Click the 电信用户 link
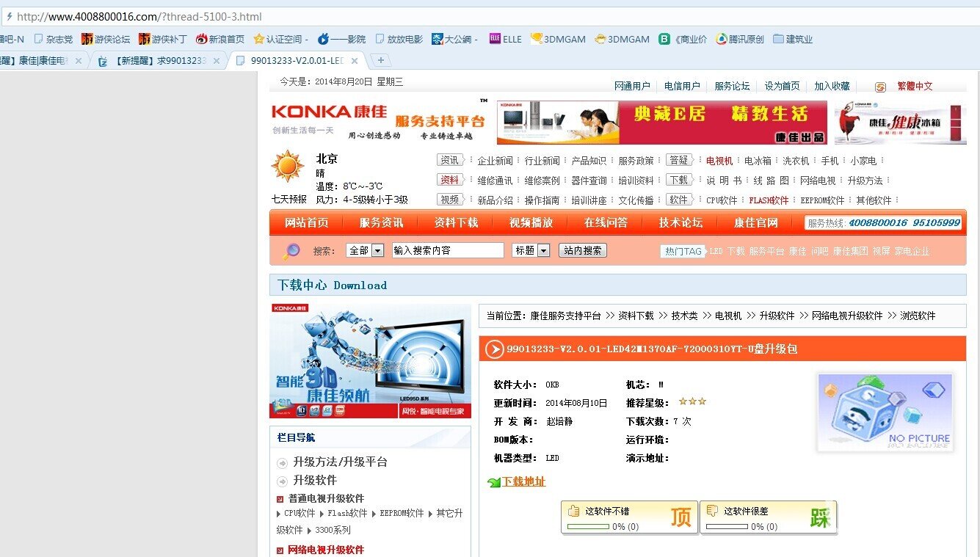Image resolution: width=980 pixels, height=557 pixels. coord(682,86)
